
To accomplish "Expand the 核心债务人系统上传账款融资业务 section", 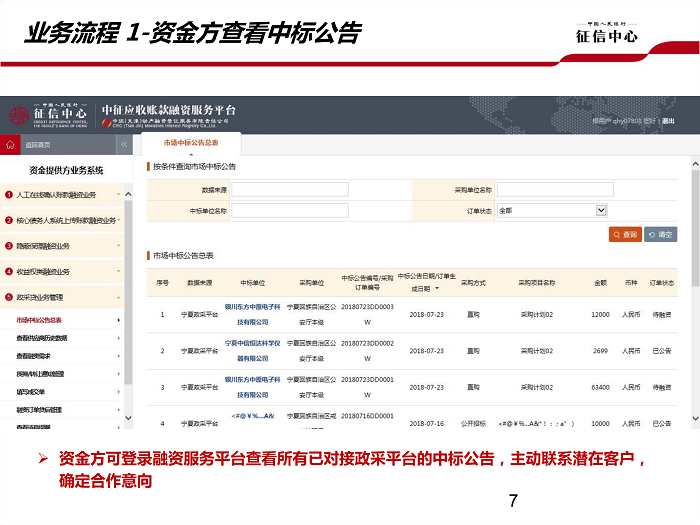I will click(x=118, y=220).
